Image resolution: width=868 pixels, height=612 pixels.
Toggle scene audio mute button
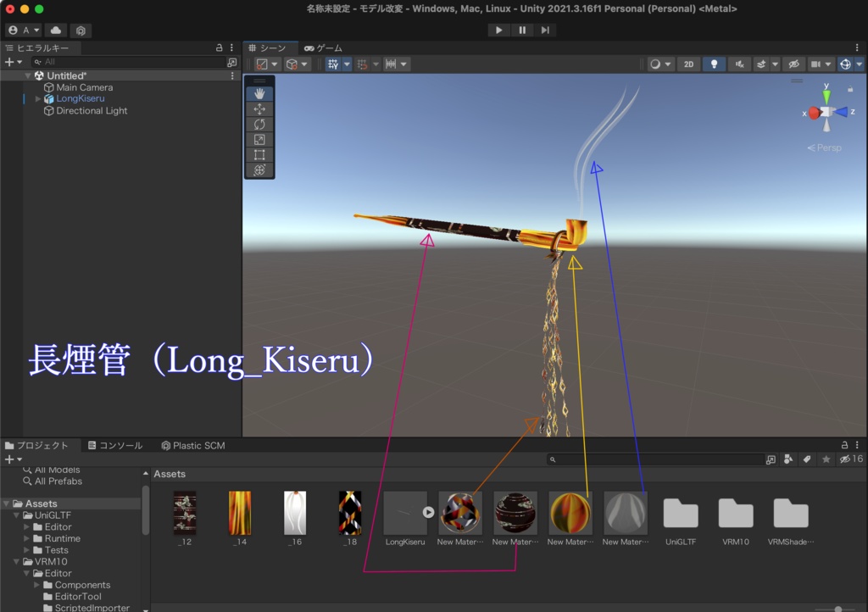(x=740, y=64)
